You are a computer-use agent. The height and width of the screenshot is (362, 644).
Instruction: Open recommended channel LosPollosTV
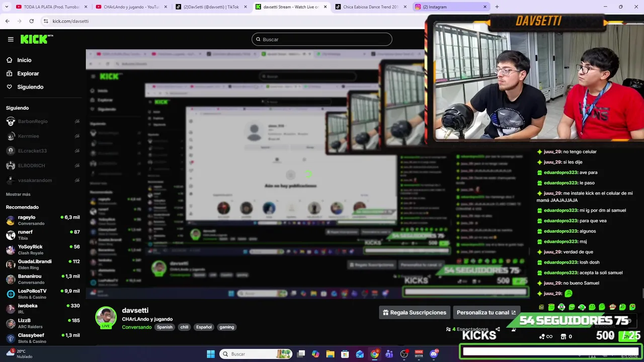point(43,294)
